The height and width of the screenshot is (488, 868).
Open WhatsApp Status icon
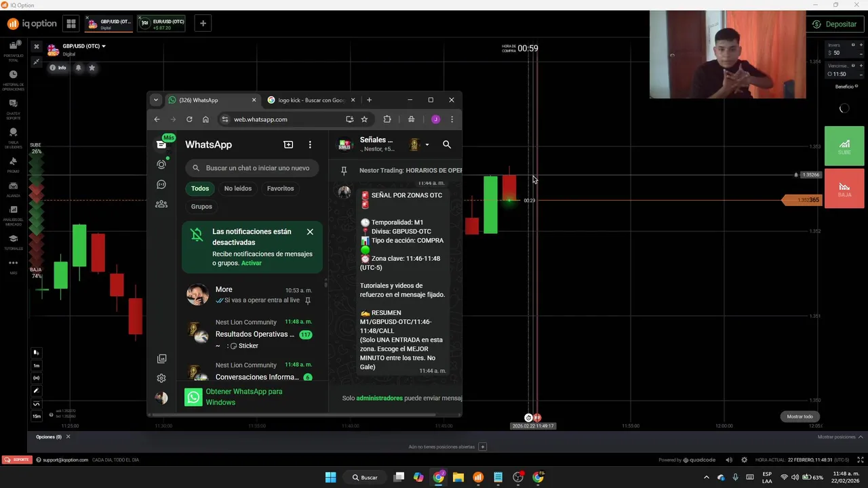pos(161,164)
